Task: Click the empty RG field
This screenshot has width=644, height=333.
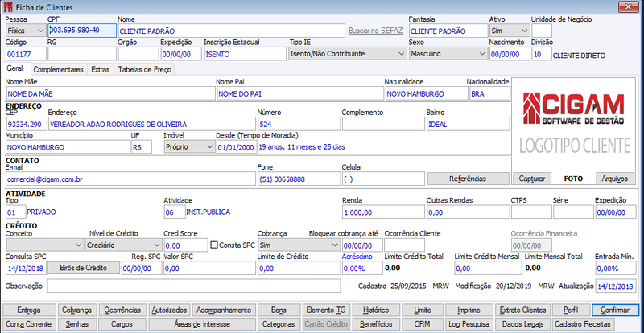Action: click(x=82, y=54)
